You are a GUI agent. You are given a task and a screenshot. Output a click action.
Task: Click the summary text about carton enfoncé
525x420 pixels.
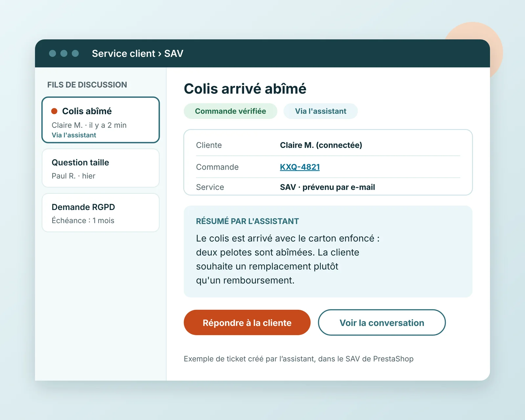pyautogui.click(x=288, y=259)
